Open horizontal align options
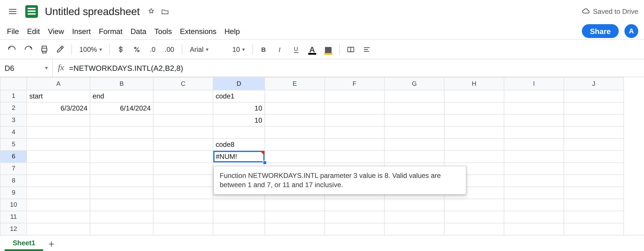The image size is (644, 251). pyautogui.click(x=367, y=50)
